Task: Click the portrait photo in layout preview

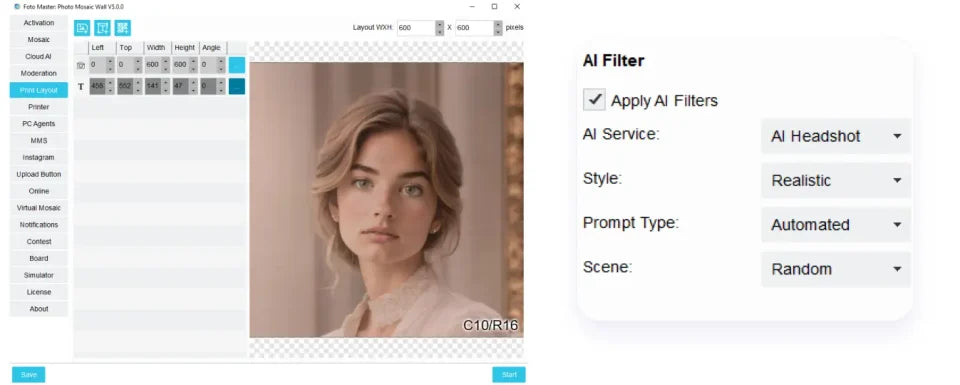Action: point(386,200)
